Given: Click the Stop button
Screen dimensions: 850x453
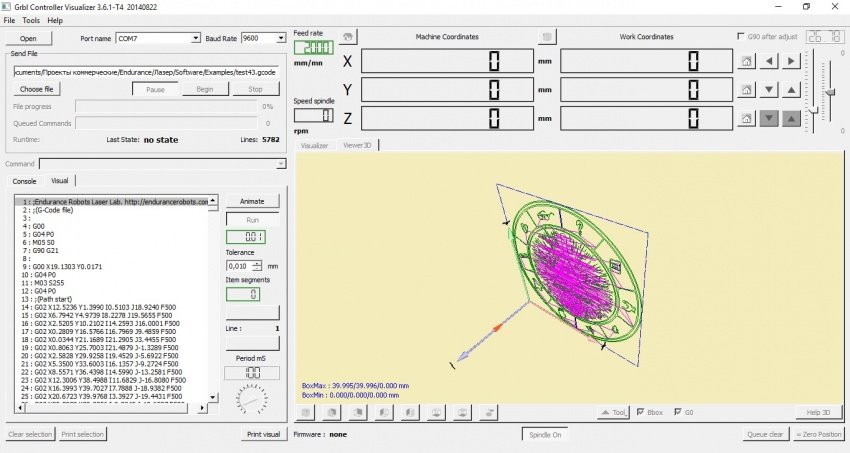Looking at the screenshot, I should (255, 89).
